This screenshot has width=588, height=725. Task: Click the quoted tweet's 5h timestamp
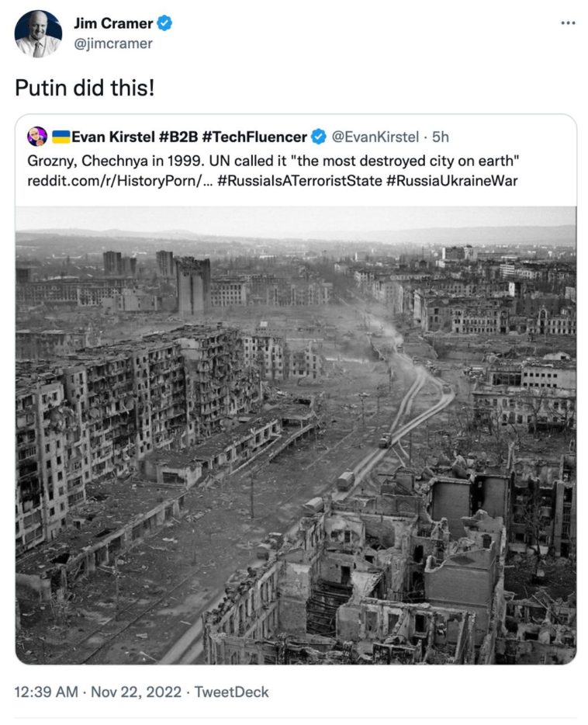pyautogui.click(x=441, y=137)
